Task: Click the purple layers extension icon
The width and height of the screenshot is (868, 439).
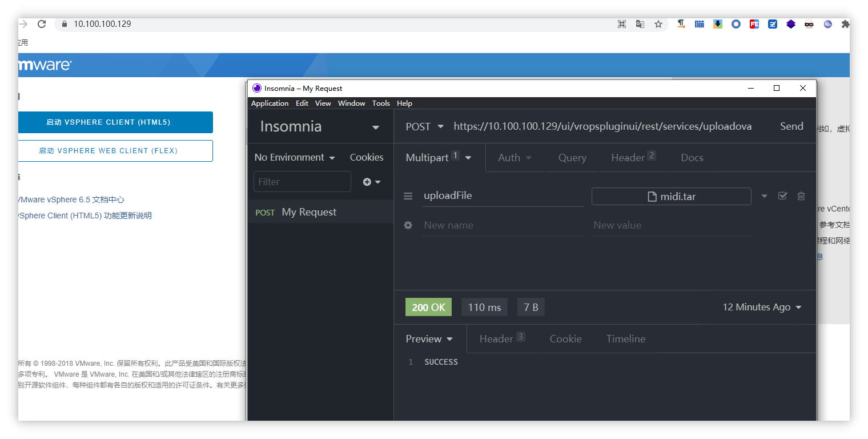Action: 791,24
